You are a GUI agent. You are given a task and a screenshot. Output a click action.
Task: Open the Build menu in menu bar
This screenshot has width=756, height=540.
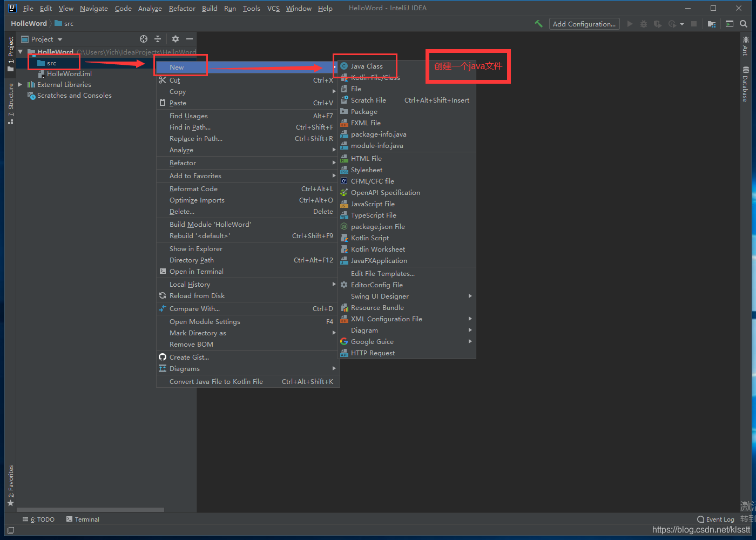(210, 8)
